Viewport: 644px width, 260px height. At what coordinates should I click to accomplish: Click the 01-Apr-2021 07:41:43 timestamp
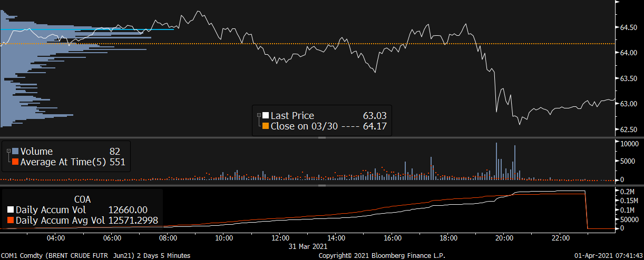(608, 255)
